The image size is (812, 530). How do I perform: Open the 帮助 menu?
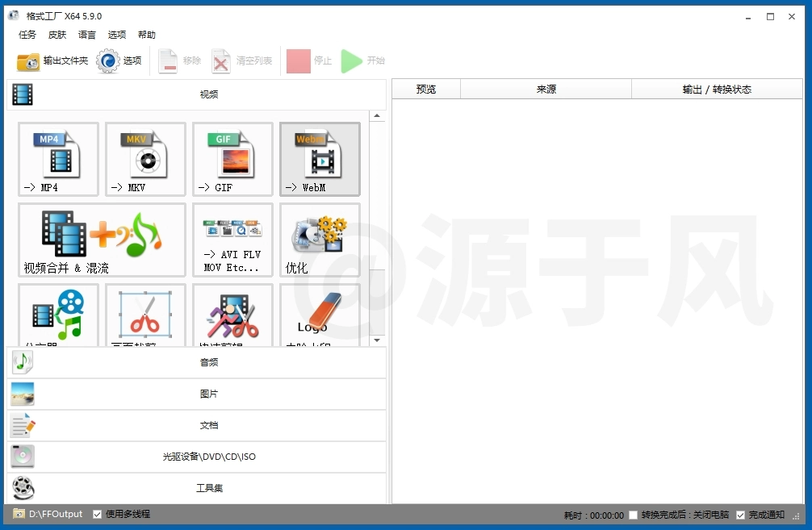[147, 35]
